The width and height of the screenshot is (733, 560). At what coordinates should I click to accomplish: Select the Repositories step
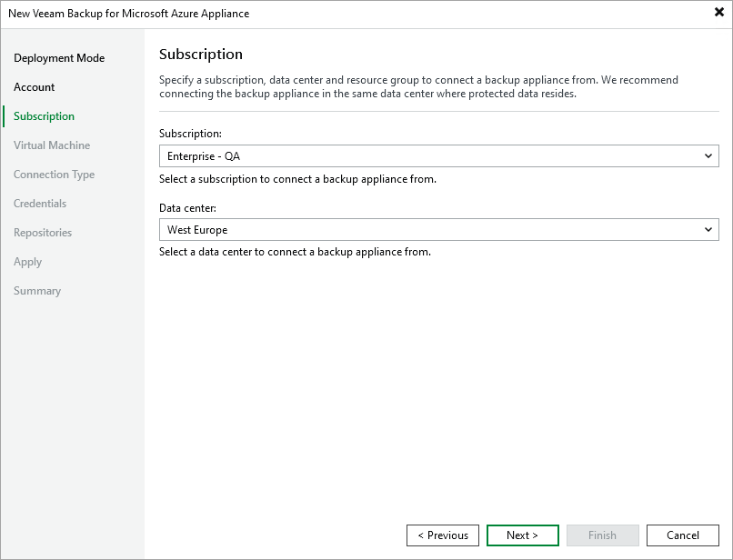click(43, 233)
